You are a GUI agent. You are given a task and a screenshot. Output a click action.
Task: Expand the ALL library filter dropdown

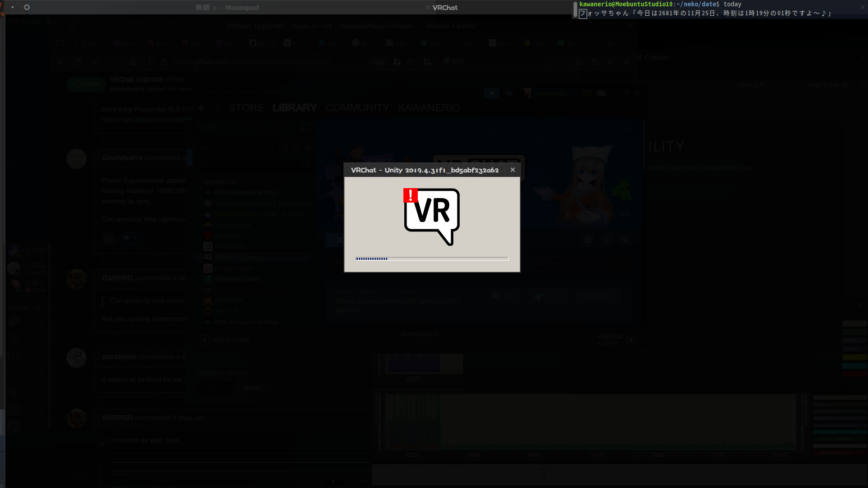[236, 148]
